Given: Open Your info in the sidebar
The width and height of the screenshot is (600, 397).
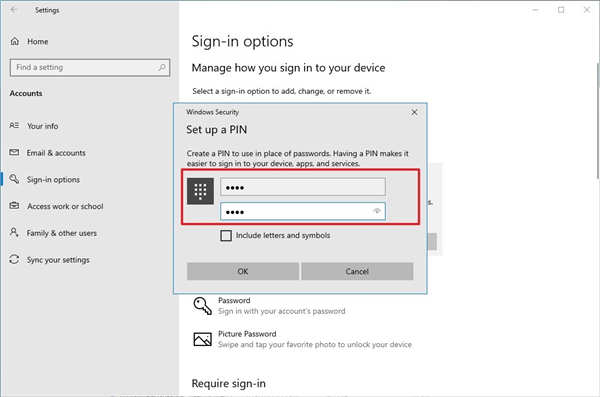Looking at the screenshot, I should tap(42, 126).
